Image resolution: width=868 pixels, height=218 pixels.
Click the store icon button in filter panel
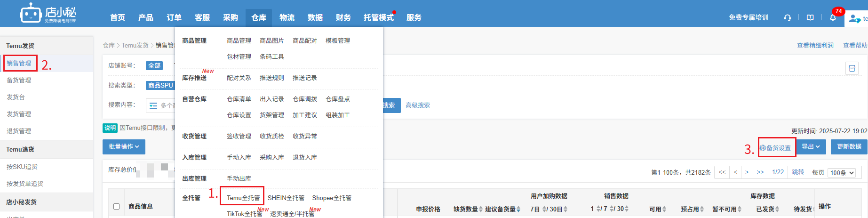pos(852,68)
